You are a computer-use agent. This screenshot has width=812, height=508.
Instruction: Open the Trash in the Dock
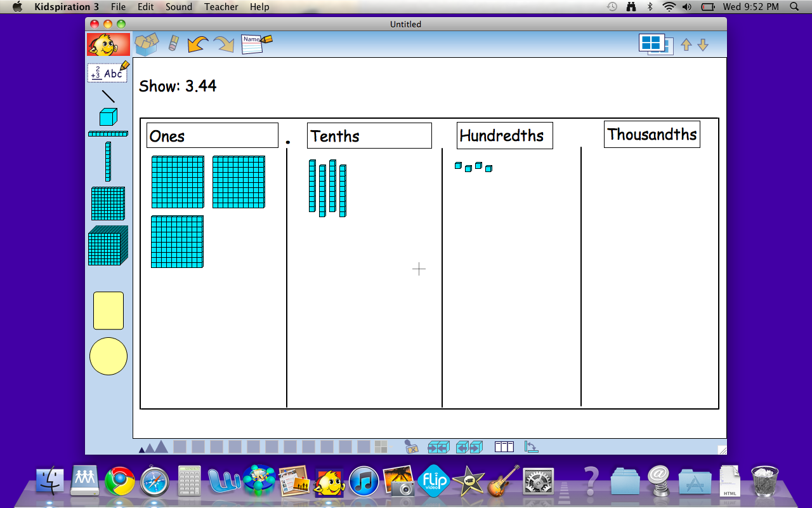(x=764, y=481)
